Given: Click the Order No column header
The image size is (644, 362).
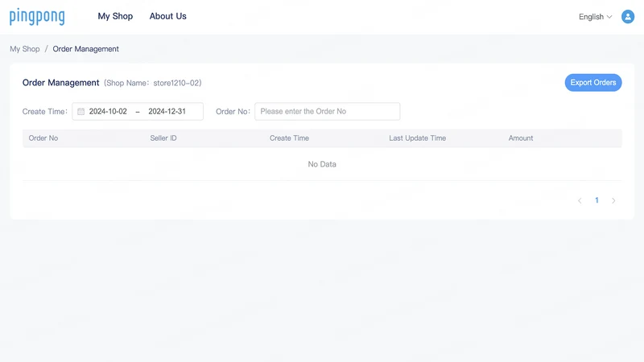Looking at the screenshot, I should point(43,138).
